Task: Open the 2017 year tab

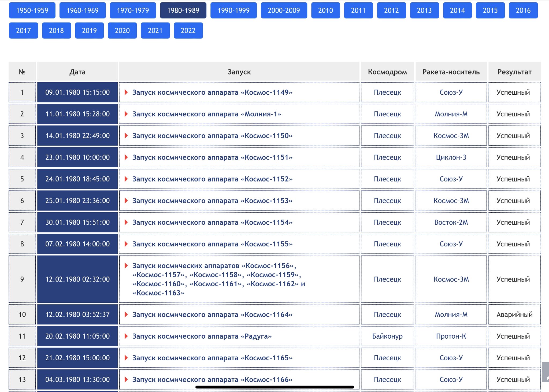Action: tap(23, 31)
